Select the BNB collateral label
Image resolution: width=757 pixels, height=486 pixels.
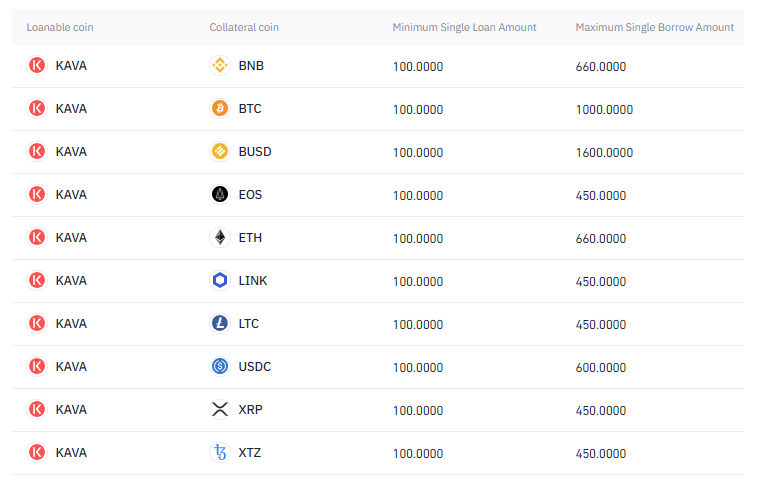pos(251,66)
